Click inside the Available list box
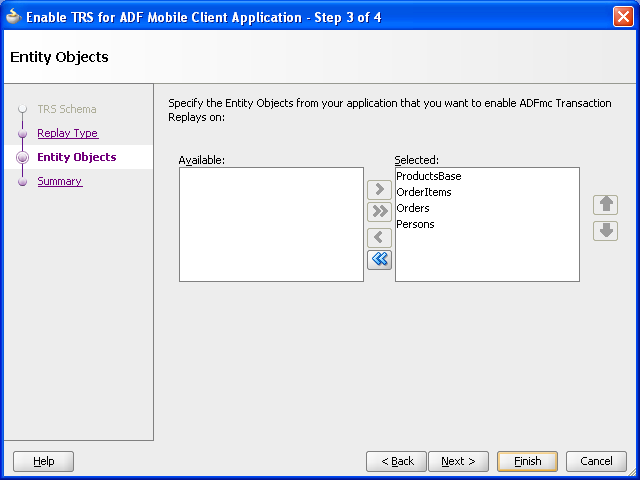The image size is (640, 480). (x=271, y=224)
